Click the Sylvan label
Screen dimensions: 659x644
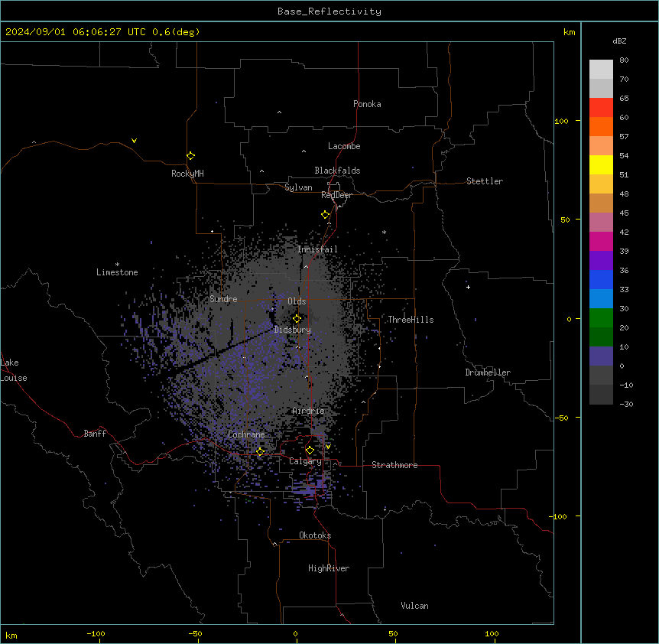tap(298, 187)
